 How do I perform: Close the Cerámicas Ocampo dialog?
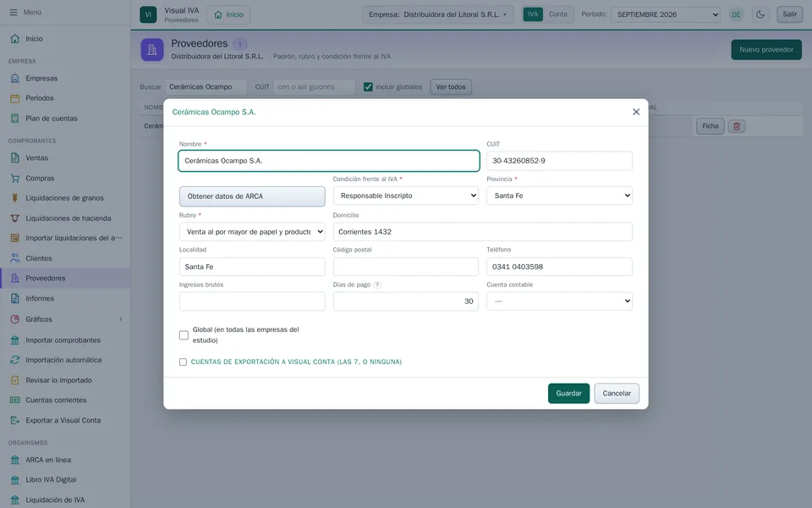point(636,112)
